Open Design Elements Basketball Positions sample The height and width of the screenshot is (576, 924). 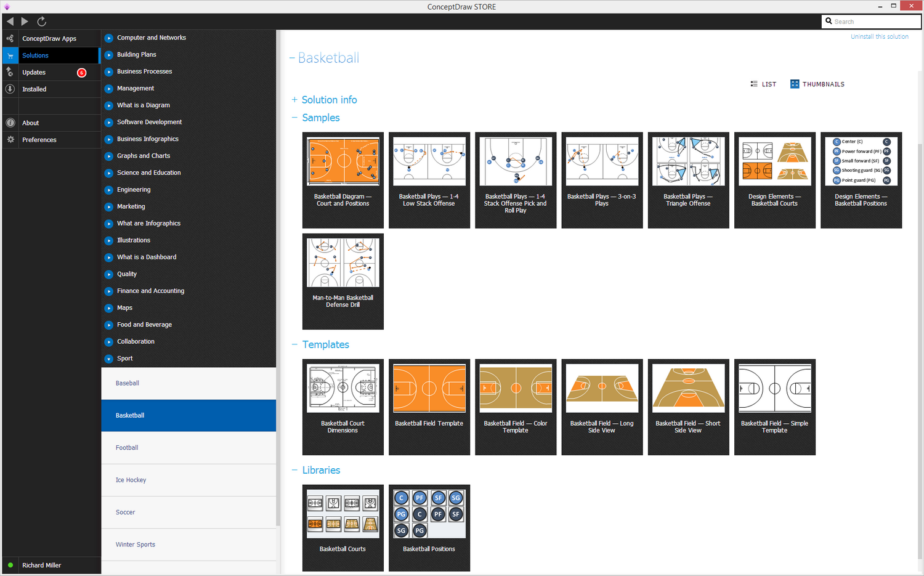(x=861, y=180)
